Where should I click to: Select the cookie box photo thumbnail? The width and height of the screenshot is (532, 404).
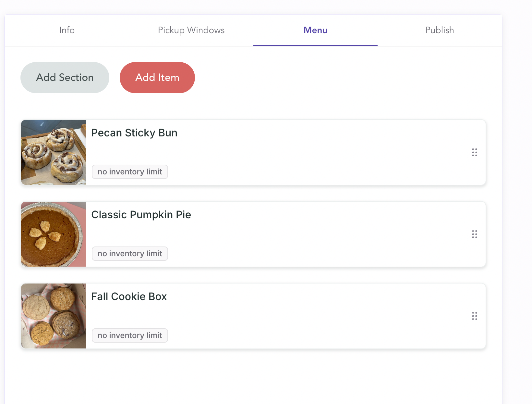coord(54,316)
